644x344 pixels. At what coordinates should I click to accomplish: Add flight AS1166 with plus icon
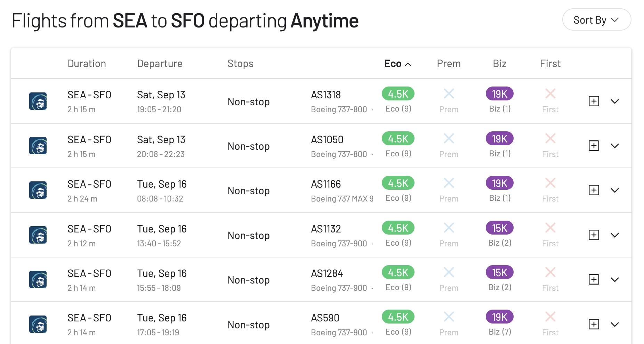click(594, 190)
